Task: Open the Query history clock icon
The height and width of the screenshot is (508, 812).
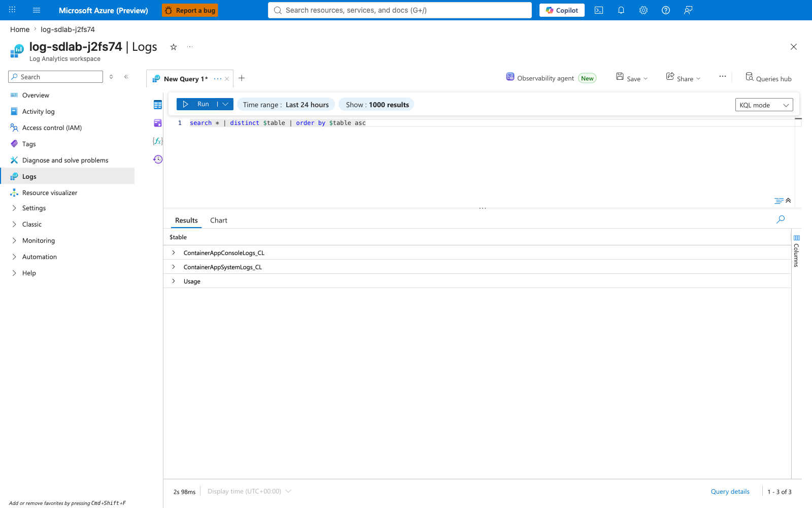Action: (158, 160)
